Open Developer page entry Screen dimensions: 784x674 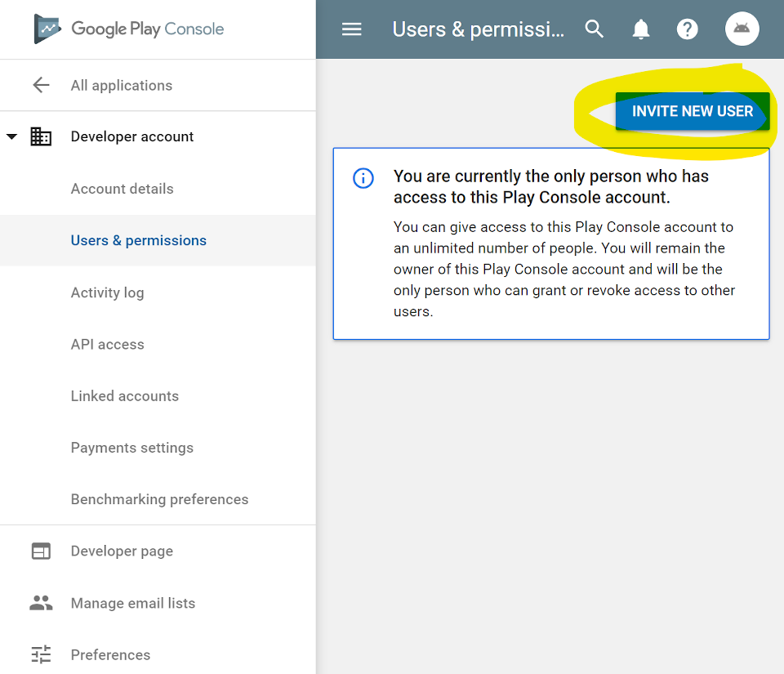click(x=122, y=551)
